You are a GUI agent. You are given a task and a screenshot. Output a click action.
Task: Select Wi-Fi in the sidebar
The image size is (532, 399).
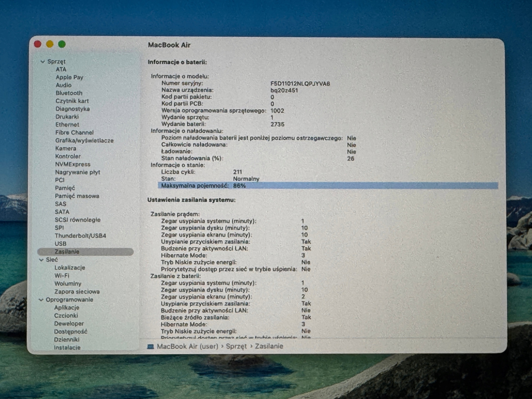click(62, 276)
